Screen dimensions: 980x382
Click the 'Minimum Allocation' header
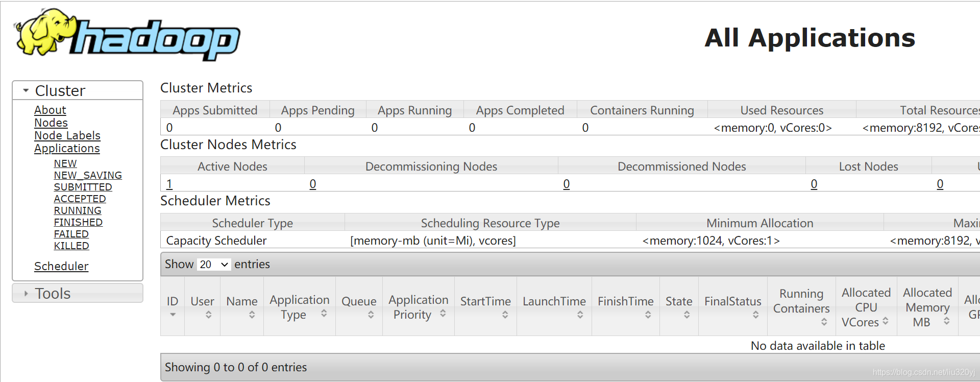tap(759, 223)
